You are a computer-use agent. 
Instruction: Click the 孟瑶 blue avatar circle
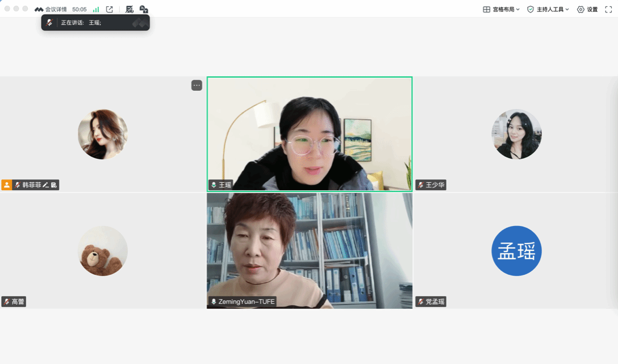(x=516, y=251)
